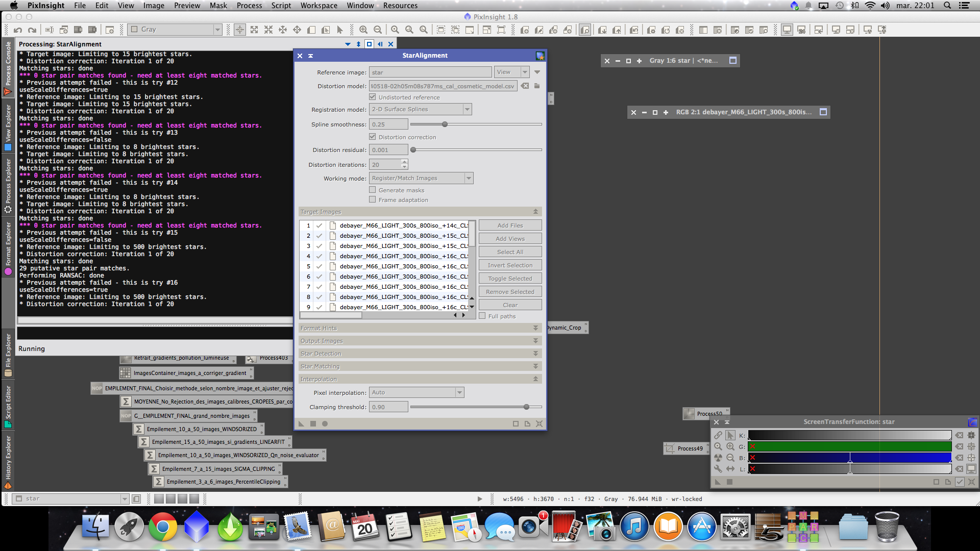Open the Process menu
The height and width of the screenshot is (551, 980).
coord(249,6)
